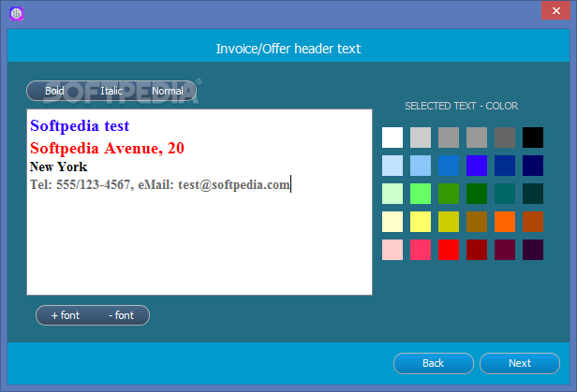Click the 'Tel: 555/123-4567' line
Image resolution: width=577 pixels, height=392 pixels.
point(160,184)
